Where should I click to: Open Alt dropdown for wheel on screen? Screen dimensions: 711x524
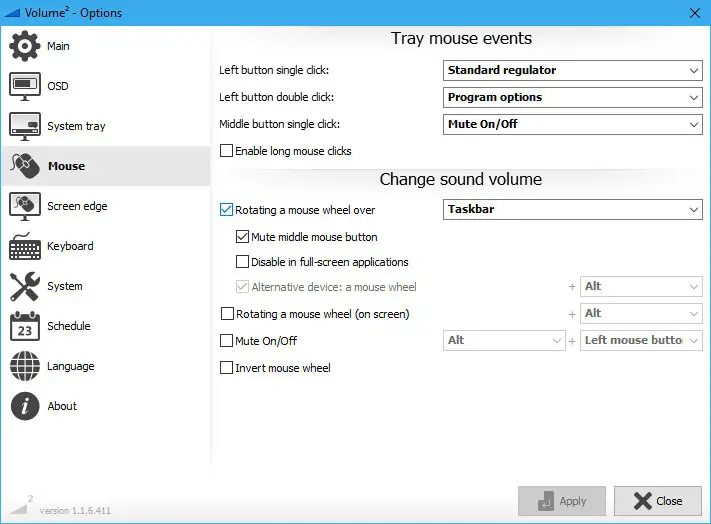pyautogui.click(x=641, y=314)
